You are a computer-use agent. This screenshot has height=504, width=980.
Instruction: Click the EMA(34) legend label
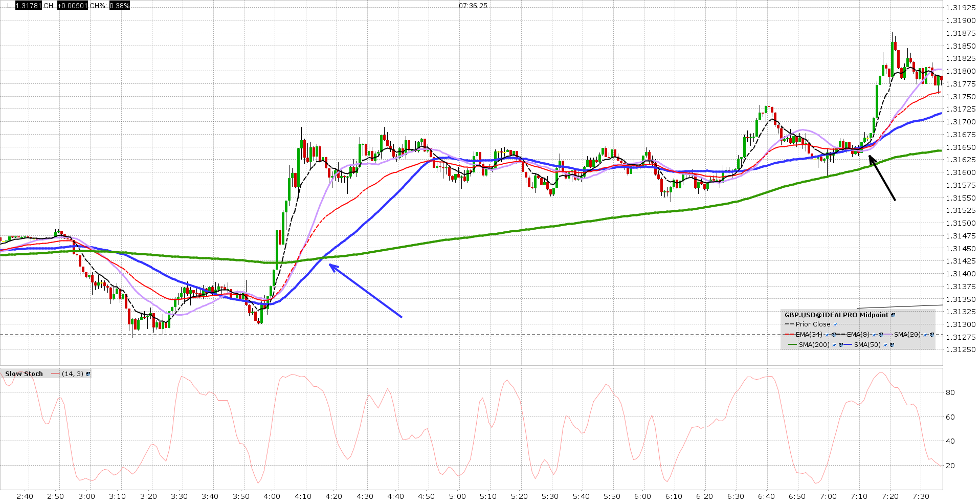pyautogui.click(x=809, y=335)
